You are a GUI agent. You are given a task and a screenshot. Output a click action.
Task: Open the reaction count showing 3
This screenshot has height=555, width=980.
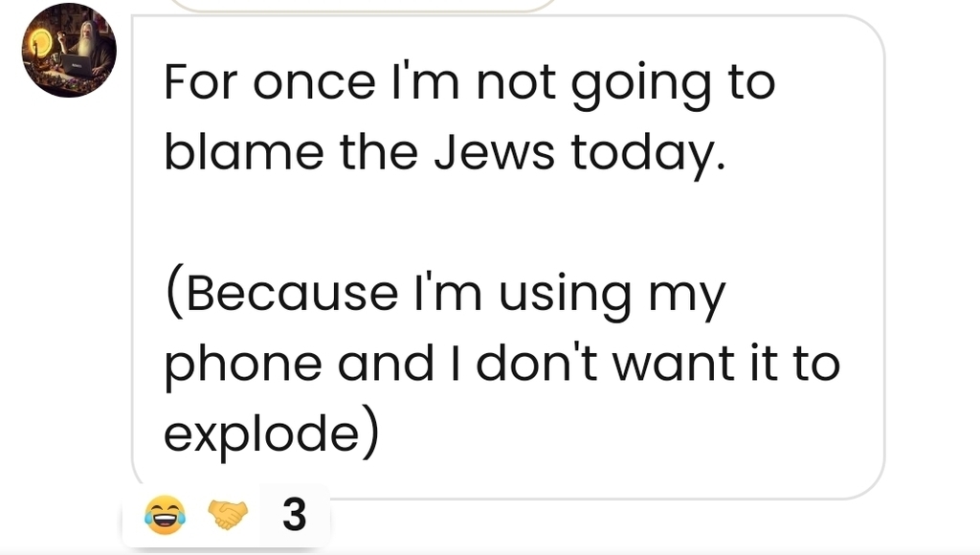coord(295,516)
